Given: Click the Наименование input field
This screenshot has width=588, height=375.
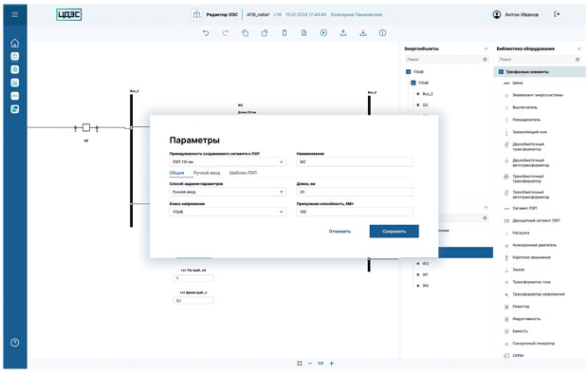Looking at the screenshot, I should pos(355,161).
